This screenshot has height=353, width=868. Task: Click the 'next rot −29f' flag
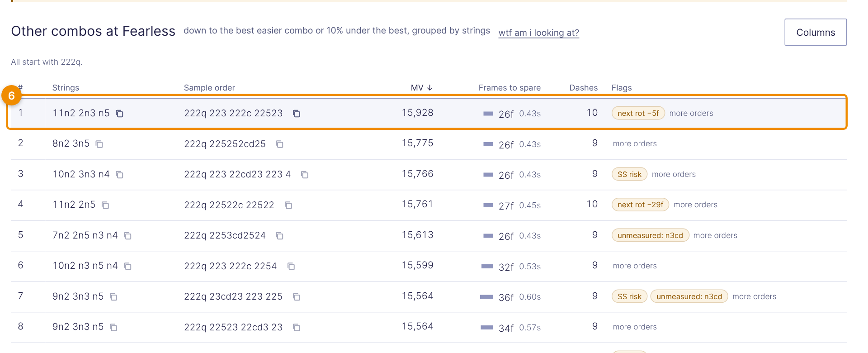click(x=640, y=205)
